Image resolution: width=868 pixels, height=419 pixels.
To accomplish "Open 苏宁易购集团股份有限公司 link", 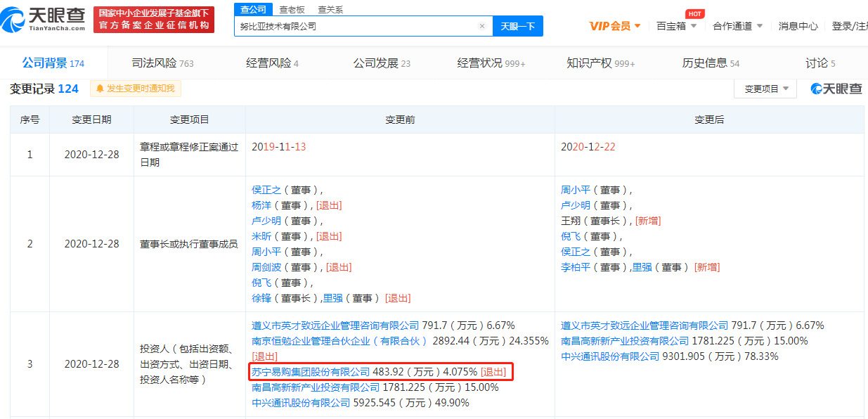I will click(x=311, y=371).
